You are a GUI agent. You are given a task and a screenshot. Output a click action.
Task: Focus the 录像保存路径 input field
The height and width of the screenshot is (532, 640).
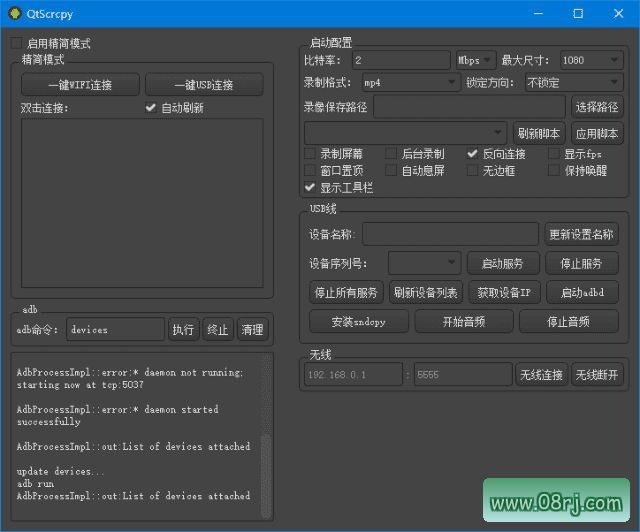[x=469, y=107]
